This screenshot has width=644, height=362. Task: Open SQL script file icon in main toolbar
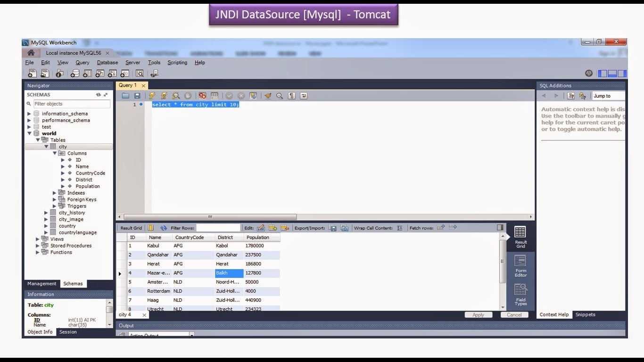coord(45,73)
